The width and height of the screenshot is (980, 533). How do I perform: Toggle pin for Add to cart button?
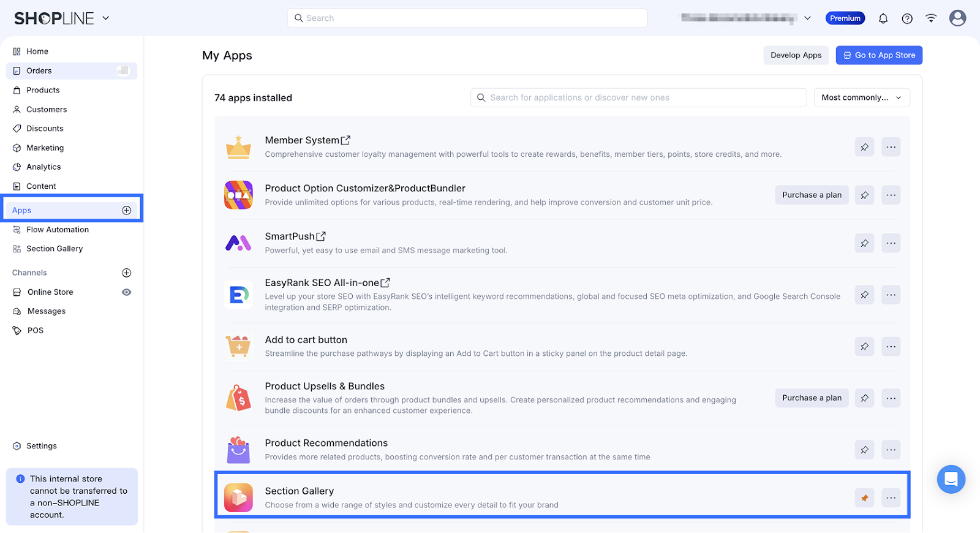(864, 347)
